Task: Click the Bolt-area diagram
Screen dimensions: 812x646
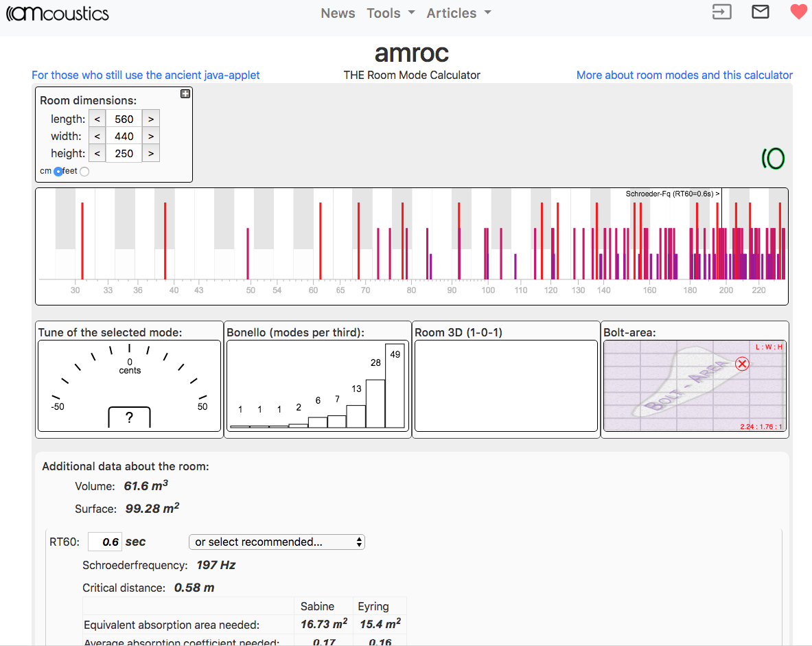Action: point(695,385)
